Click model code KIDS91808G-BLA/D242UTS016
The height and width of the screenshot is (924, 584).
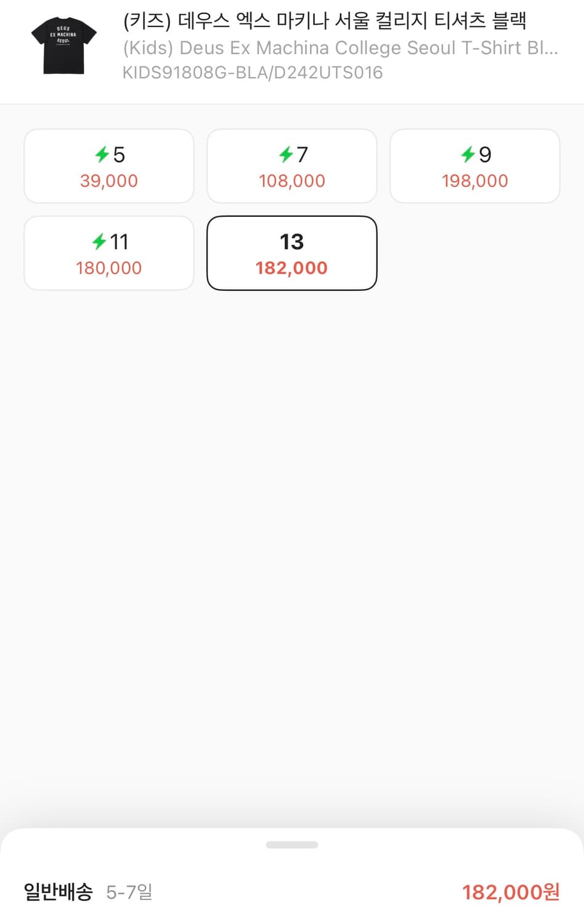coord(253,73)
